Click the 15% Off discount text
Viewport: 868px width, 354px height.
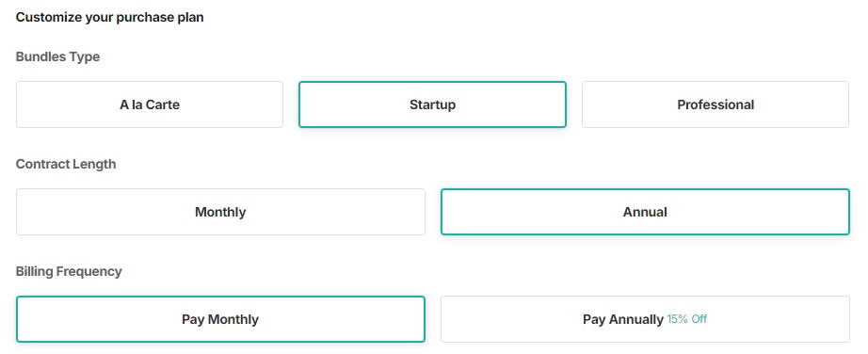[686, 319]
